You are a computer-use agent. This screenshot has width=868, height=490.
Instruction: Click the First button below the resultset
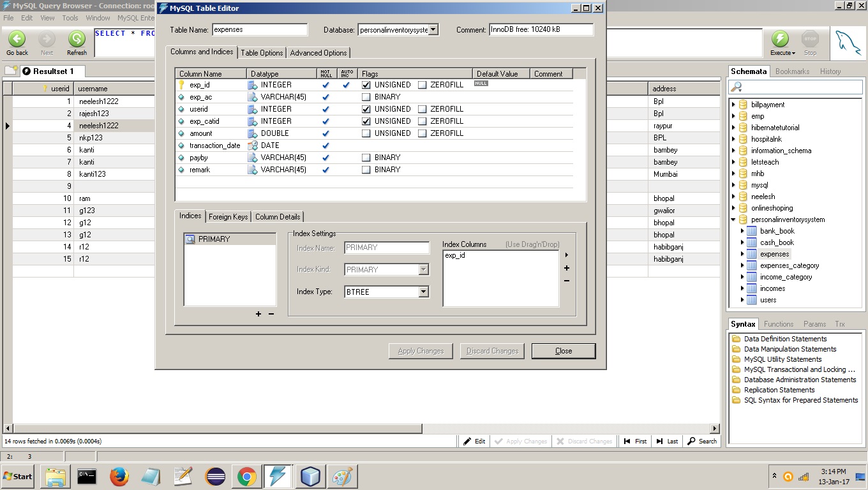[x=635, y=441]
